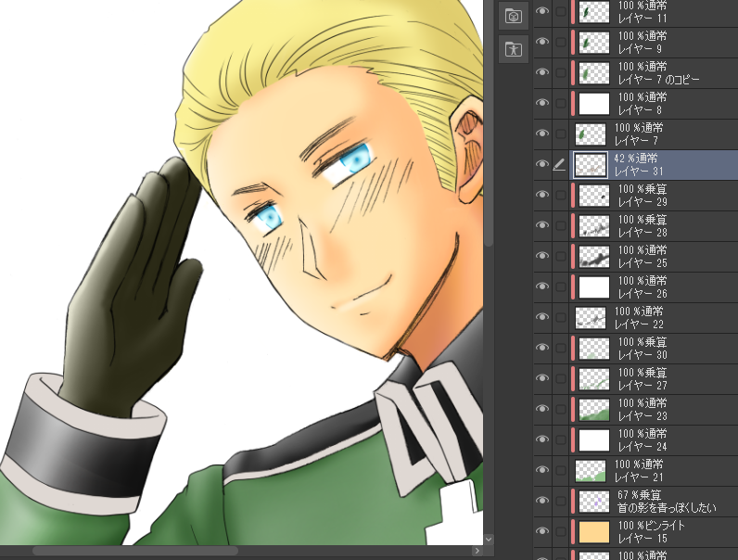Check the selection box beside レイヤー 8
The height and width of the screenshot is (560, 738).
561,104
